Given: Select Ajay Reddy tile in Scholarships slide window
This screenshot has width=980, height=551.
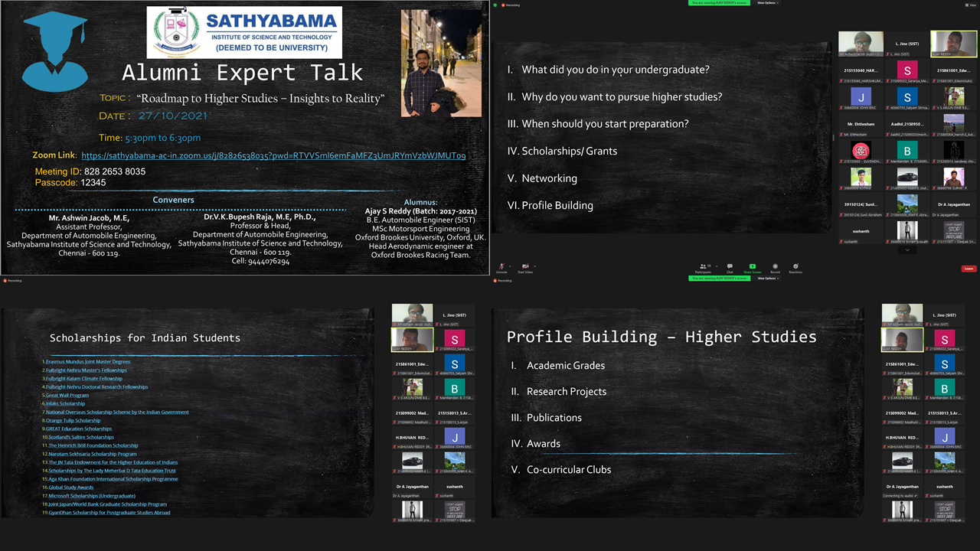Looking at the screenshot, I should [412, 340].
